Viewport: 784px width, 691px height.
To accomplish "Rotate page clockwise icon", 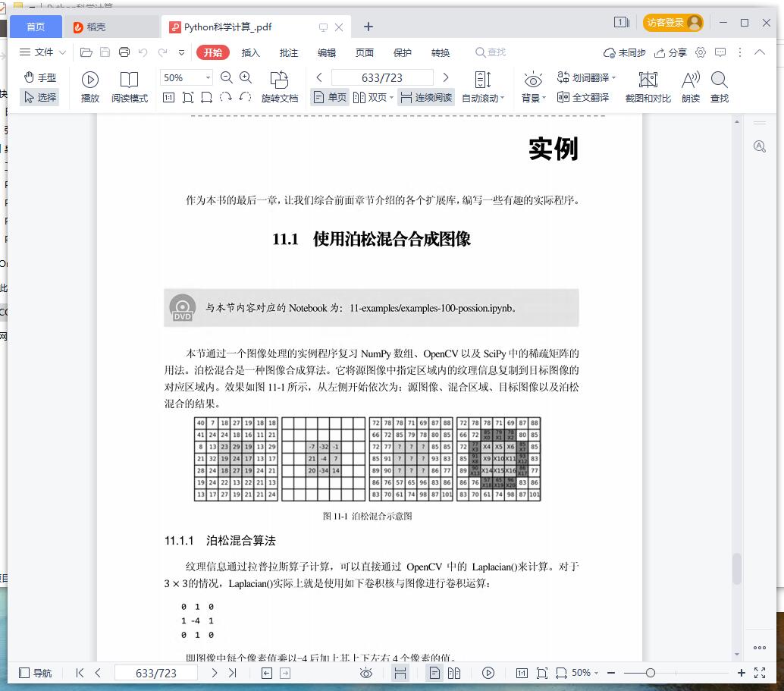I will tap(225, 97).
